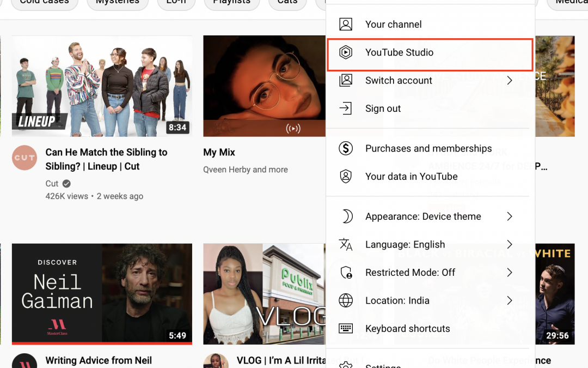The image size is (588, 368).
Task: Expand the Switch account submenu
Action: (x=510, y=80)
